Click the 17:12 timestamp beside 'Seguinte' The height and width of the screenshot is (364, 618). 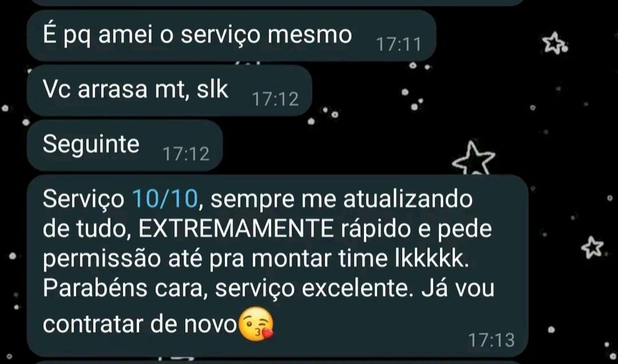[186, 154]
